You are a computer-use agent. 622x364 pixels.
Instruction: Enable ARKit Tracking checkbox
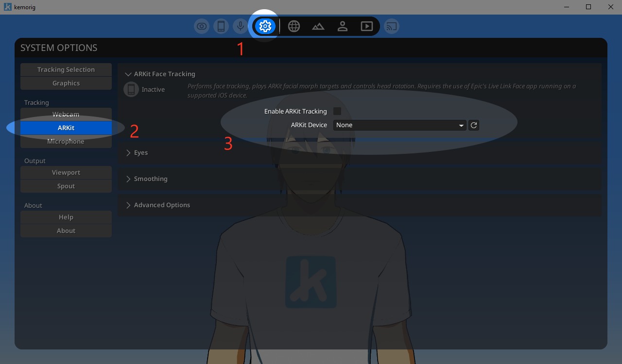[x=337, y=112]
